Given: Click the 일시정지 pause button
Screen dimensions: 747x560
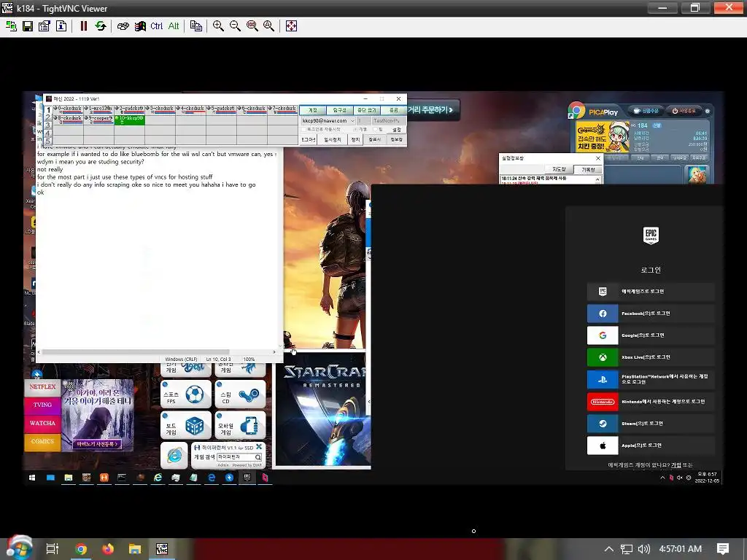Looking at the screenshot, I should pos(333,139).
